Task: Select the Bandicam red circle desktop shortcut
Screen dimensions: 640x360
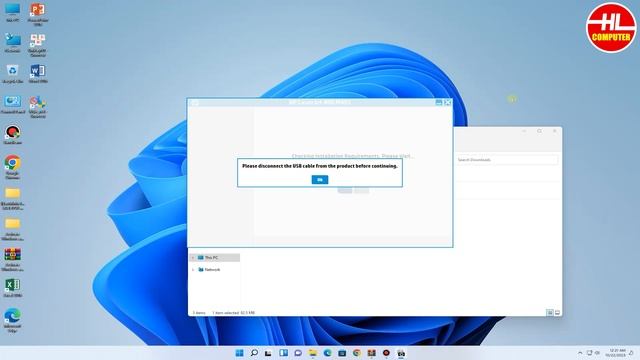Action: 13,135
